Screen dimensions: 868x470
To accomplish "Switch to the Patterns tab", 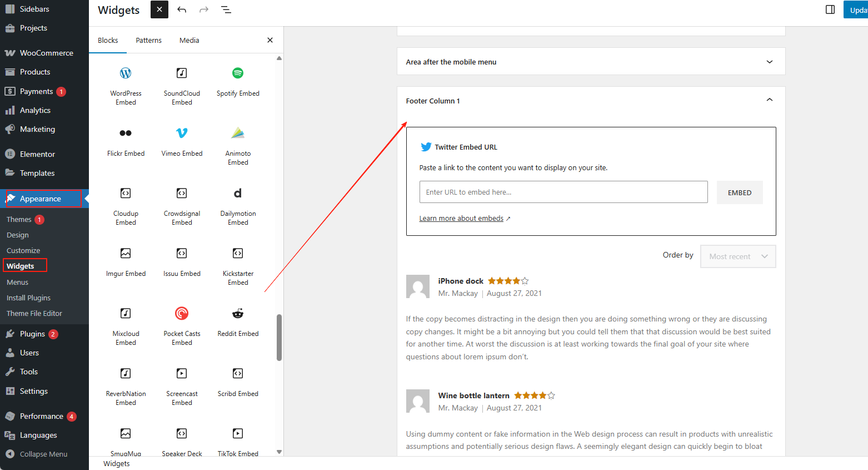I will coord(148,41).
